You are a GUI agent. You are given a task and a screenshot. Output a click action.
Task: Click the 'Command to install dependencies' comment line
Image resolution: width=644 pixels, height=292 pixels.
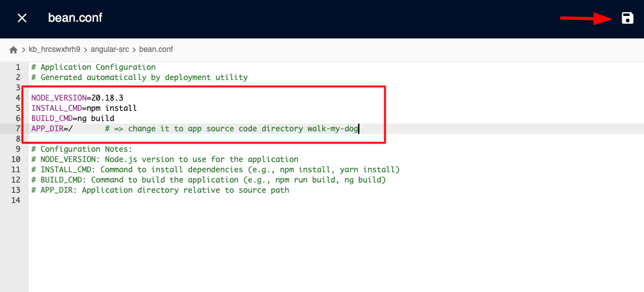[216, 170]
